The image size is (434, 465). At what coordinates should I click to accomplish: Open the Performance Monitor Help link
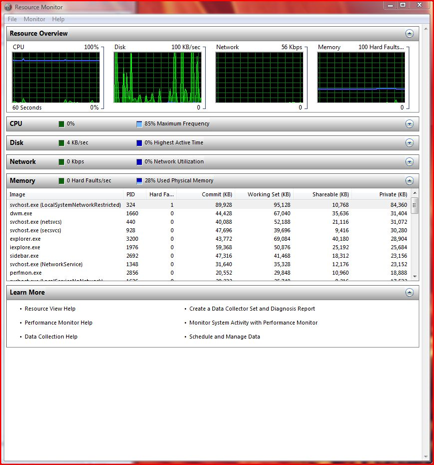coord(58,323)
